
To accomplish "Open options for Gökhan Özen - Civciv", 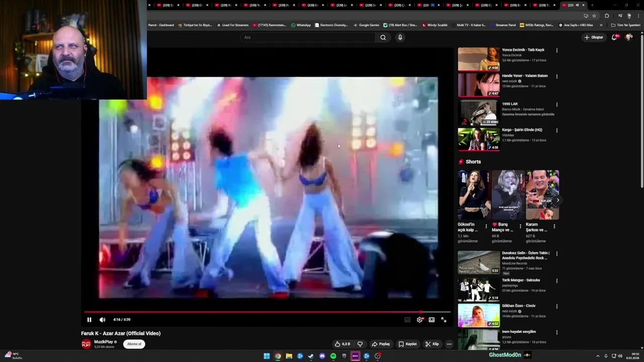I will [x=556, y=306].
